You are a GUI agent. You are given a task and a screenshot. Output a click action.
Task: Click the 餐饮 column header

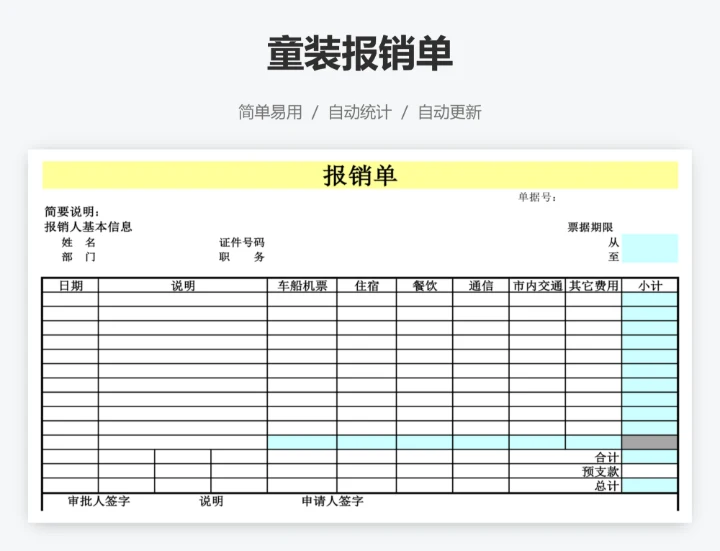(x=424, y=286)
